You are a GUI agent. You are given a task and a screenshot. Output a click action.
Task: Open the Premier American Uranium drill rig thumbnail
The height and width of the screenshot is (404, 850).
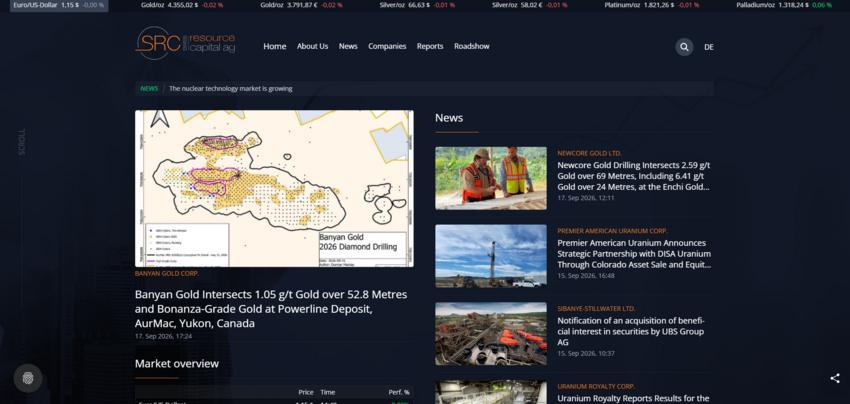click(x=491, y=256)
